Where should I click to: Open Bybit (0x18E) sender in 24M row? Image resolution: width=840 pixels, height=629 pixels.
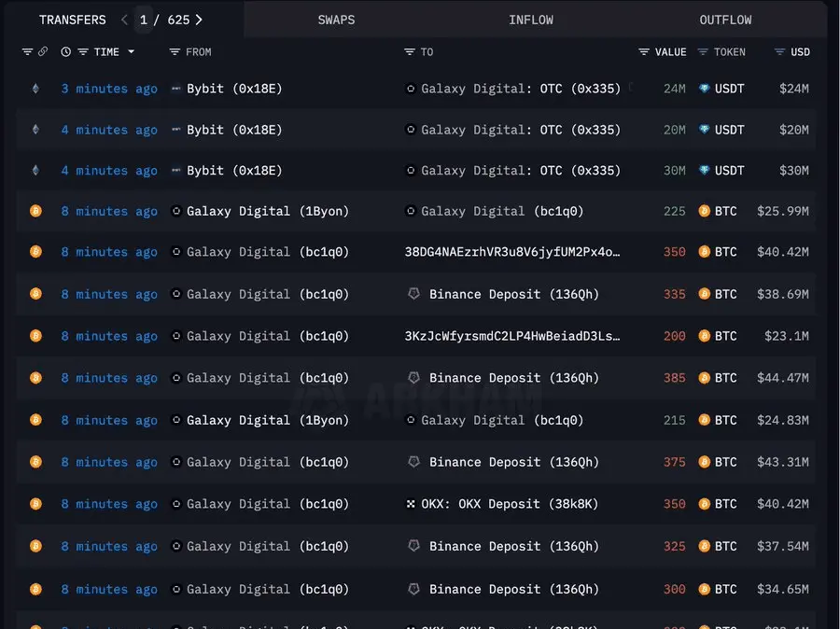234,89
